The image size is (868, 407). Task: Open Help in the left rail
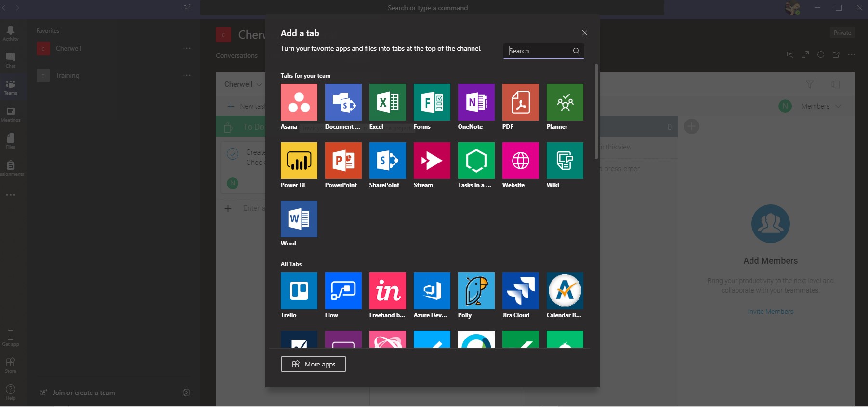tap(11, 393)
